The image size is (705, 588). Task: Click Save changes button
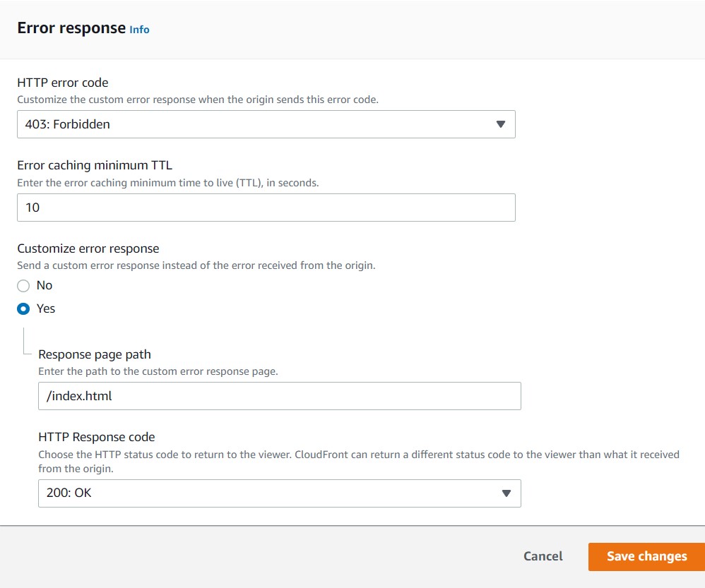point(646,556)
